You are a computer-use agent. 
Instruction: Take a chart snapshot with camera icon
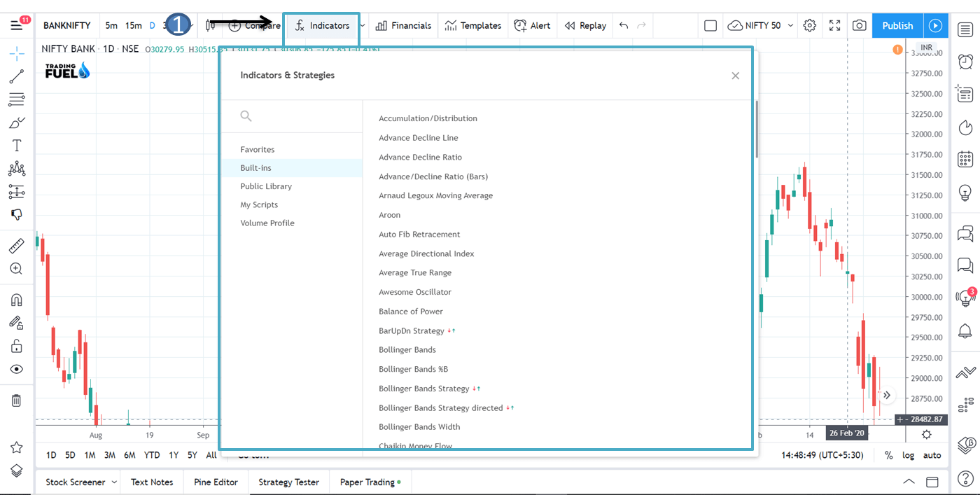click(859, 26)
